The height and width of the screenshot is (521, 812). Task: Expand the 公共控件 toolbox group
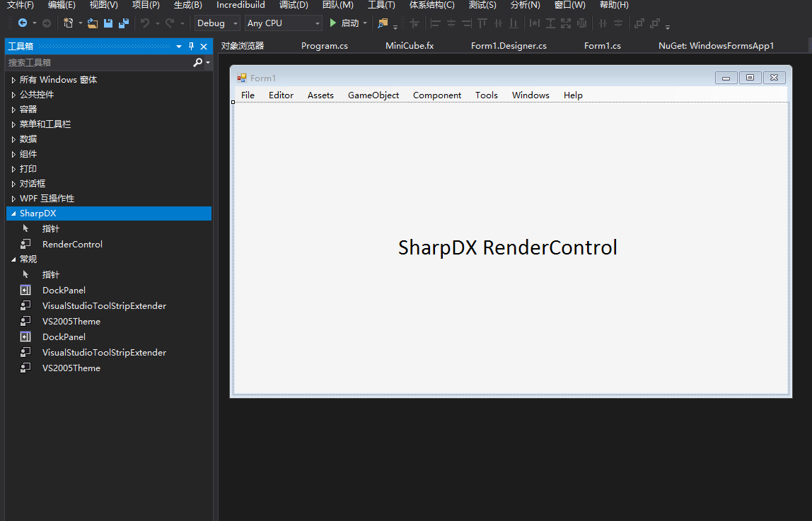13,95
